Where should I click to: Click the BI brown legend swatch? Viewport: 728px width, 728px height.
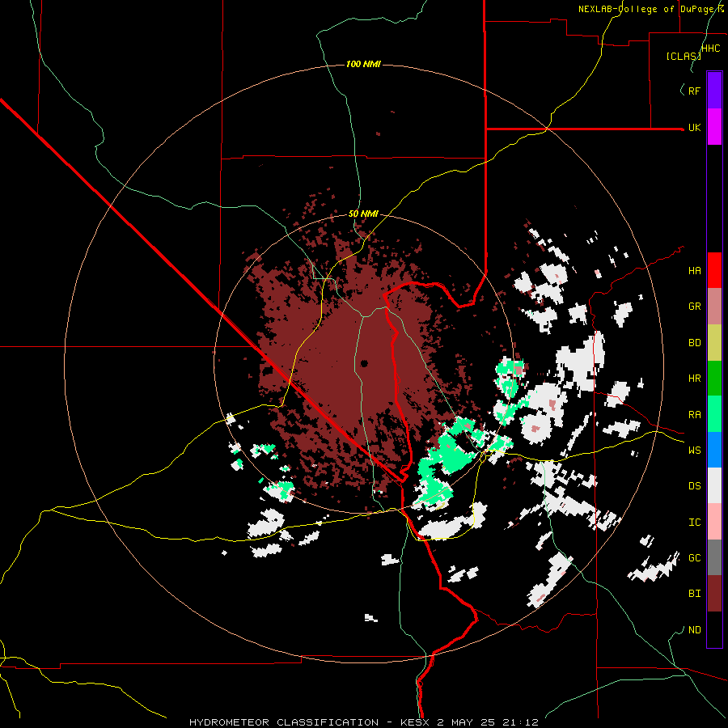click(714, 594)
